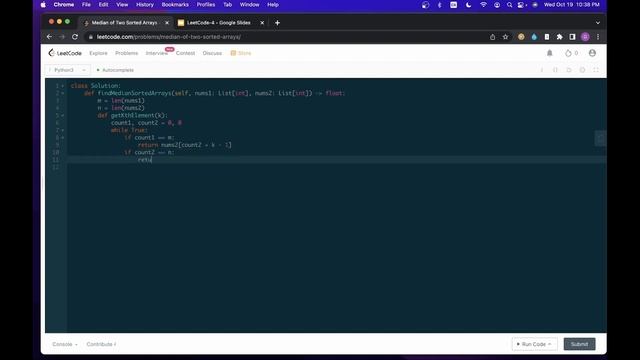Open the notifications bell

[549, 53]
